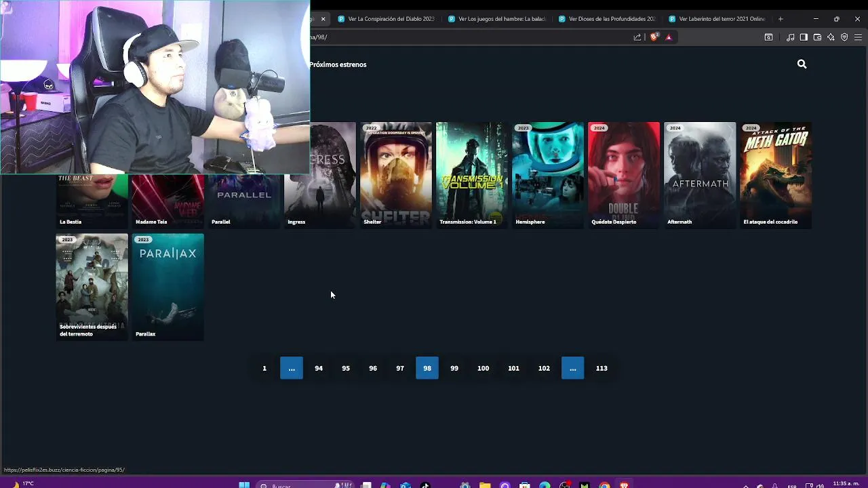The width and height of the screenshot is (868, 488).
Task: Switch to La Conspiración del Diablo tab
Action: point(387,19)
